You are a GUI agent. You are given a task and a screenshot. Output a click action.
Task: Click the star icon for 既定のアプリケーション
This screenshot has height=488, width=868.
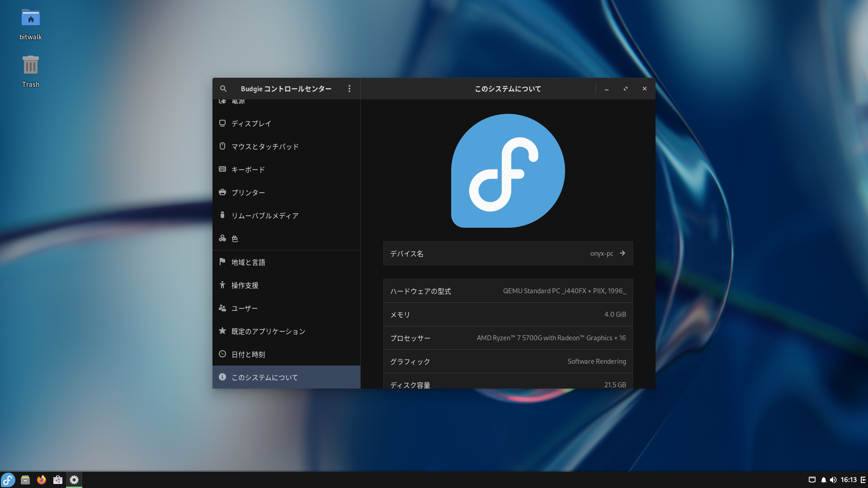point(222,331)
